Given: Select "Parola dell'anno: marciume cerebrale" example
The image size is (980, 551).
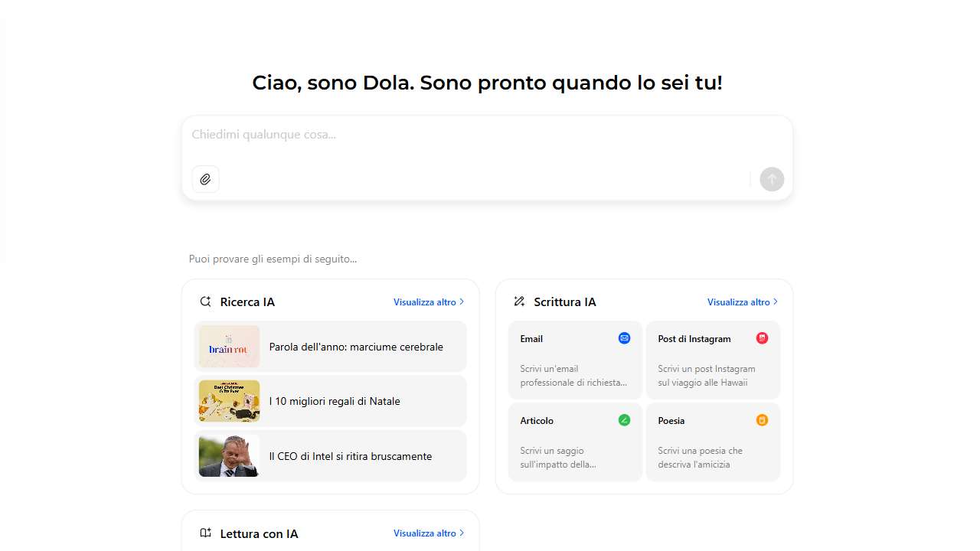Looking at the screenshot, I should [x=356, y=347].
